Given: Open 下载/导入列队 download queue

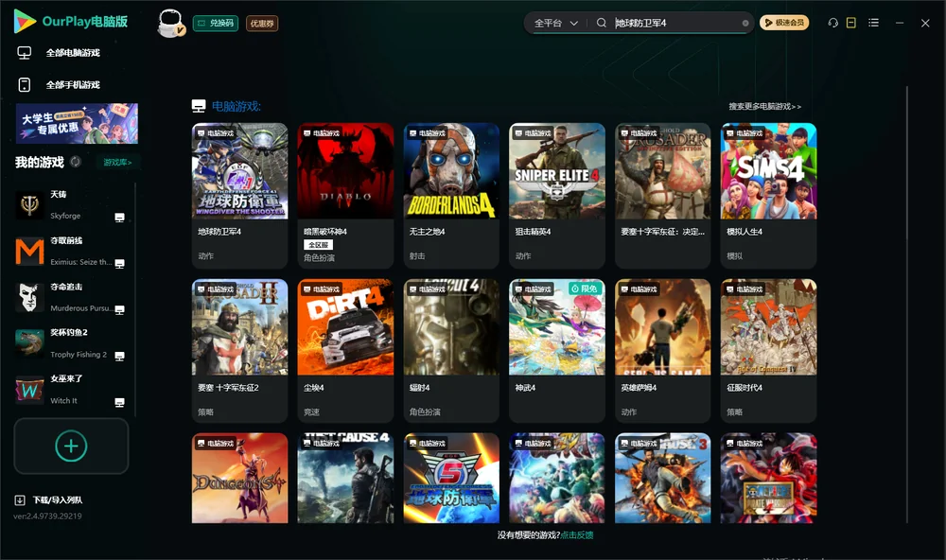Looking at the screenshot, I should (x=58, y=499).
